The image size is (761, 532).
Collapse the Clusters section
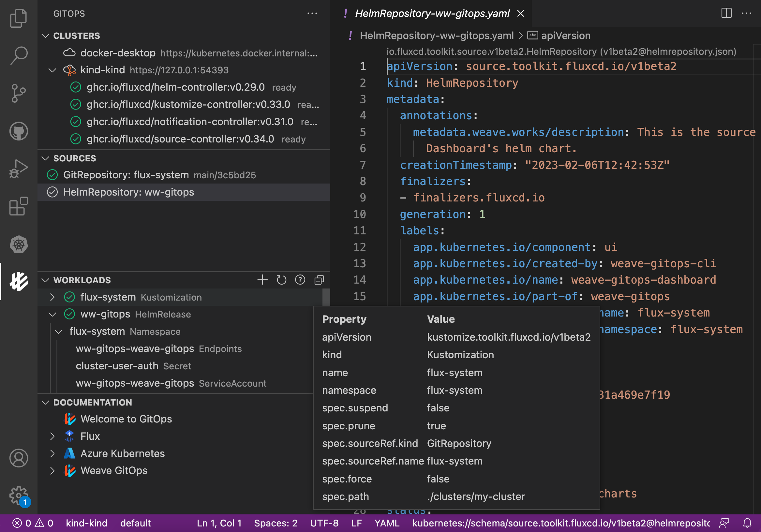(45, 36)
